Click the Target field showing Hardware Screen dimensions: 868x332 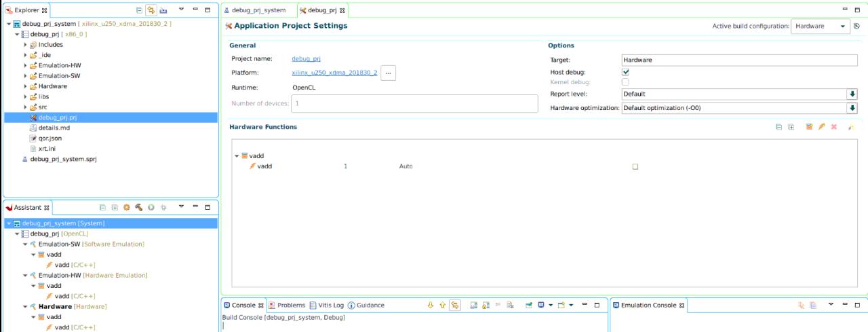(x=739, y=60)
